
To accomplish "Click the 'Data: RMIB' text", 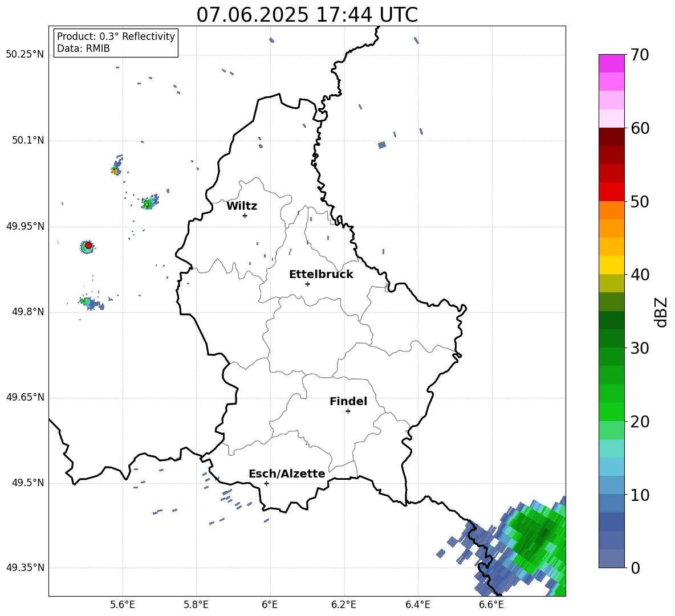I will tap(83, 48).
